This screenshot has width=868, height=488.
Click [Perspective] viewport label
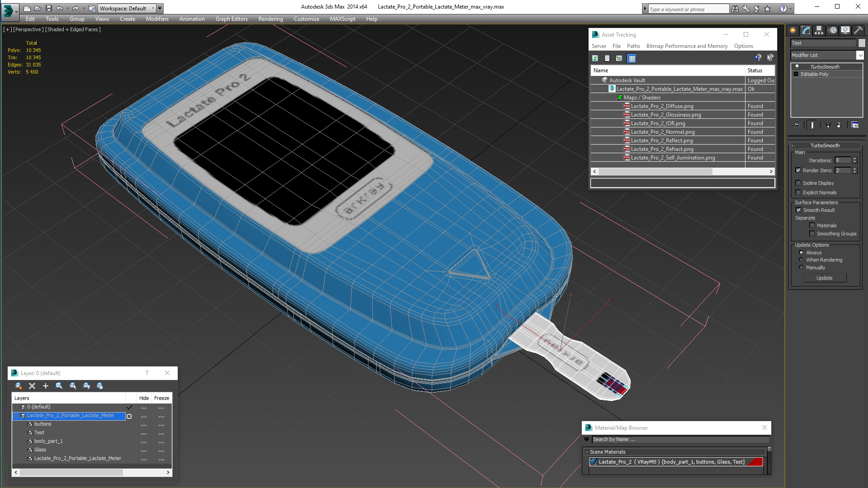click(x=28, y=29)
